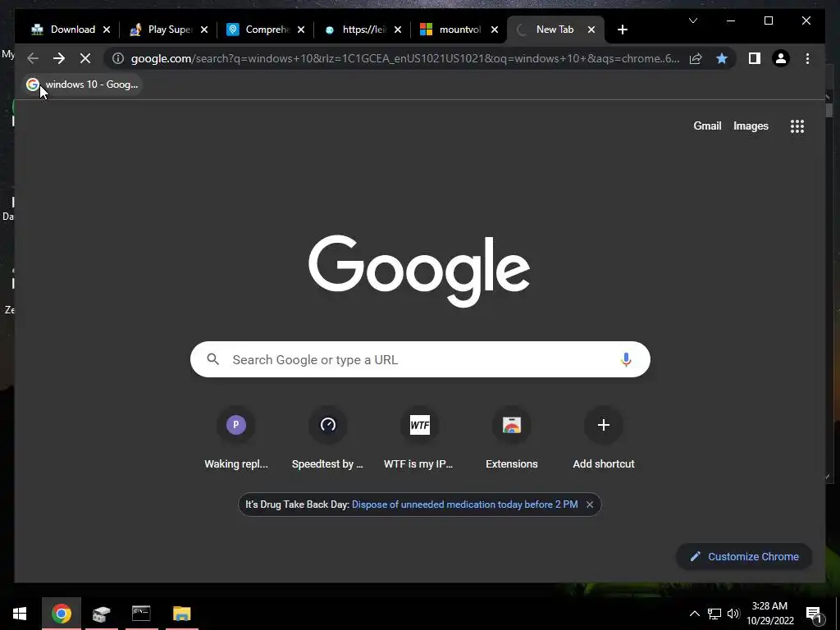Open Waking repl shortcut
This screenshot has height=630, width=840.
pos(236,438)
